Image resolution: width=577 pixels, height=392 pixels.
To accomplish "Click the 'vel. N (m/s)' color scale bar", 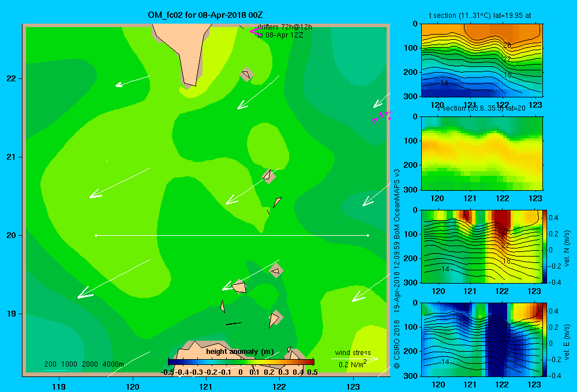I will [x=545, y=246].
